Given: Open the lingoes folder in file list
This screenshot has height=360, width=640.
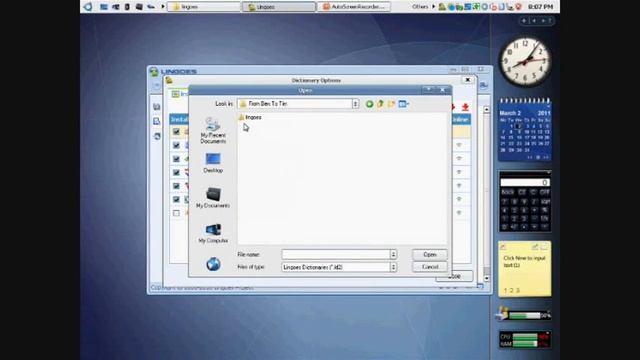Looking at the screenshot, I should 250,117.
